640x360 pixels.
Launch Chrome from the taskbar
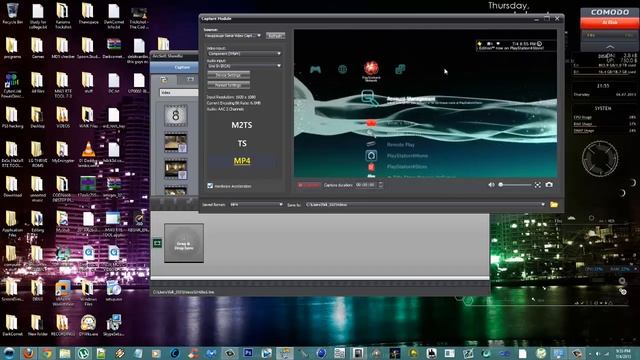tap(47, 353)
